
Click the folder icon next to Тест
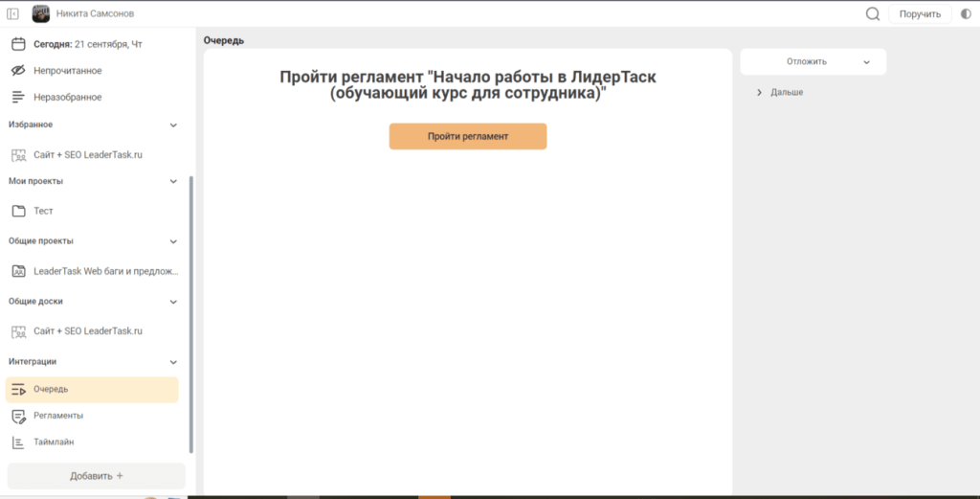click(19, 212)
